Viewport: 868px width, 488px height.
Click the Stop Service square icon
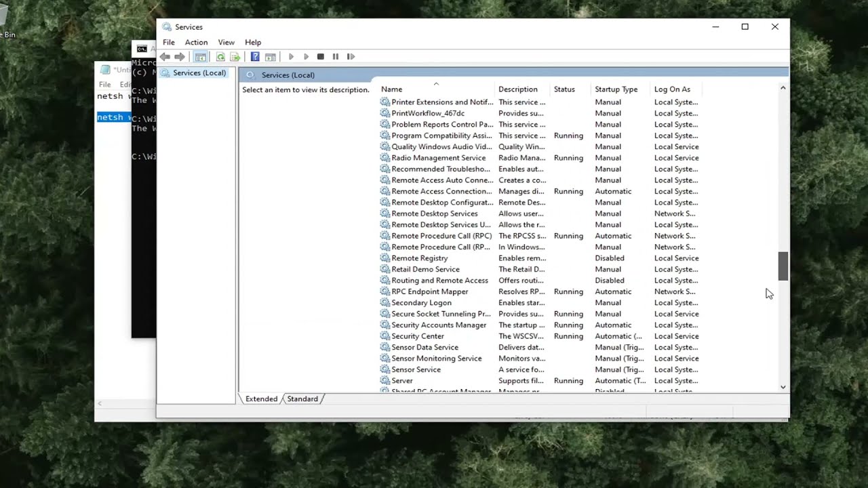(x=321, y=57)
